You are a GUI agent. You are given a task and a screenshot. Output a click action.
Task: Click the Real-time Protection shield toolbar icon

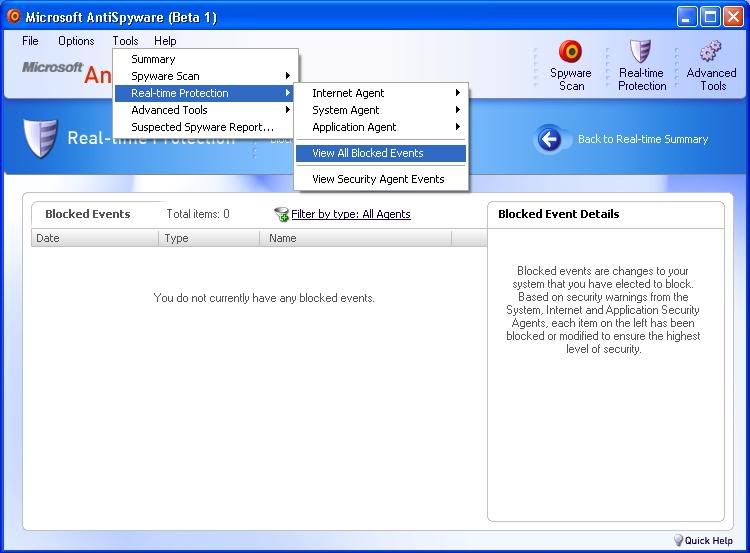point(640,51)
